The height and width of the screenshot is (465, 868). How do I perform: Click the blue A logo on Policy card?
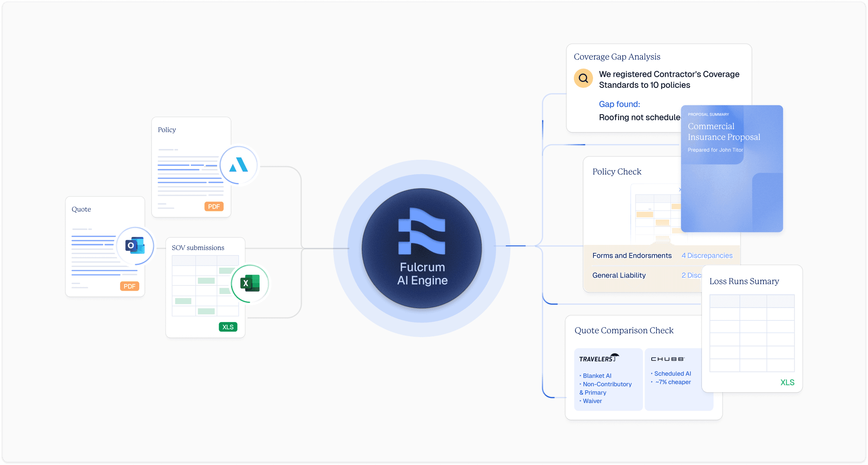[239, 165]
